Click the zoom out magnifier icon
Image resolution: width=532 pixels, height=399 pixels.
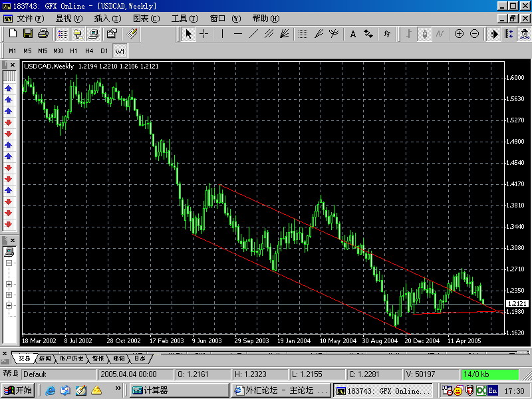[x=474, y=34]
